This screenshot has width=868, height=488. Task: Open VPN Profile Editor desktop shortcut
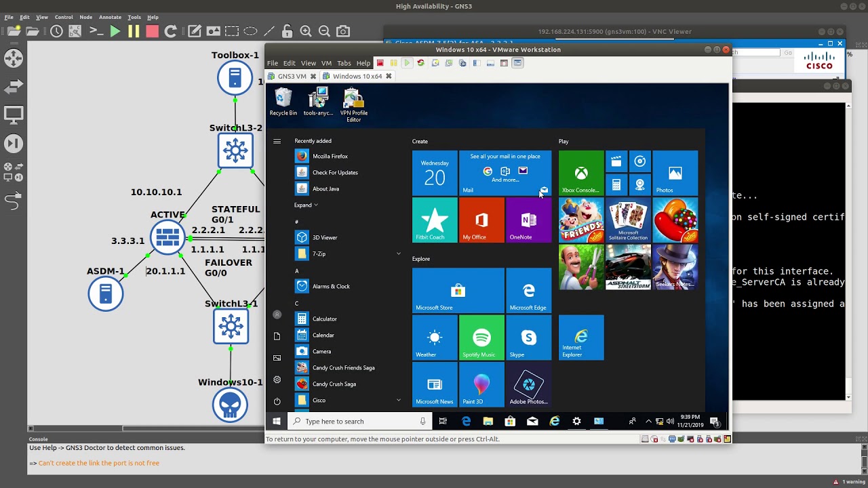(353, 105)
